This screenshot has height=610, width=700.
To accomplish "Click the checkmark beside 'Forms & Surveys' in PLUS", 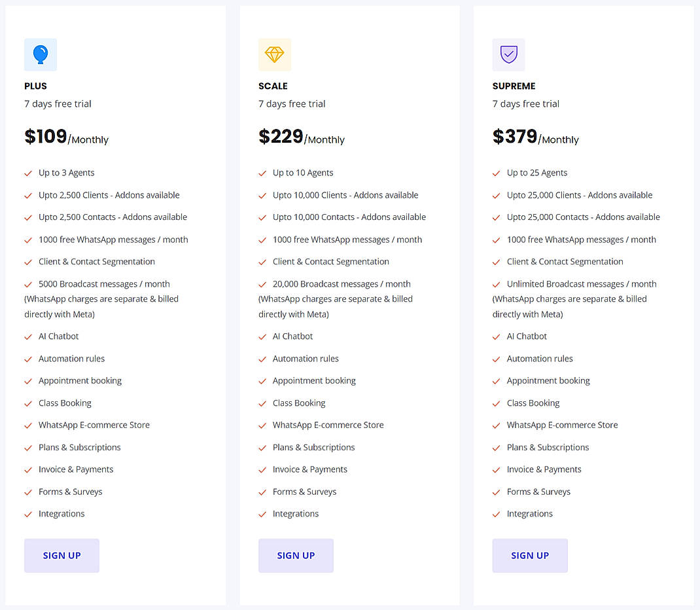I will click(27, 492).
